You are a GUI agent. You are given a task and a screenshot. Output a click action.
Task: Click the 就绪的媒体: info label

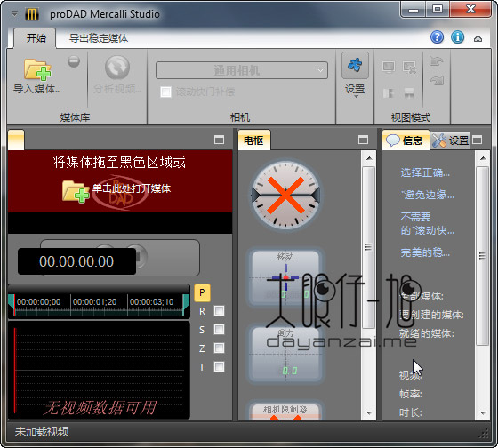click(427, 333)
